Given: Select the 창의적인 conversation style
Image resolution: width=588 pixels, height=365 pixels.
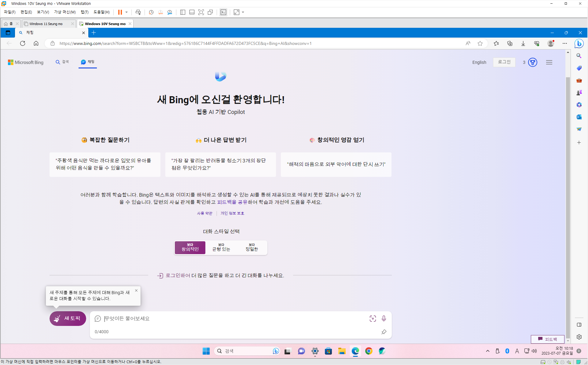Looking at the screenshot, I should (190, 247).
